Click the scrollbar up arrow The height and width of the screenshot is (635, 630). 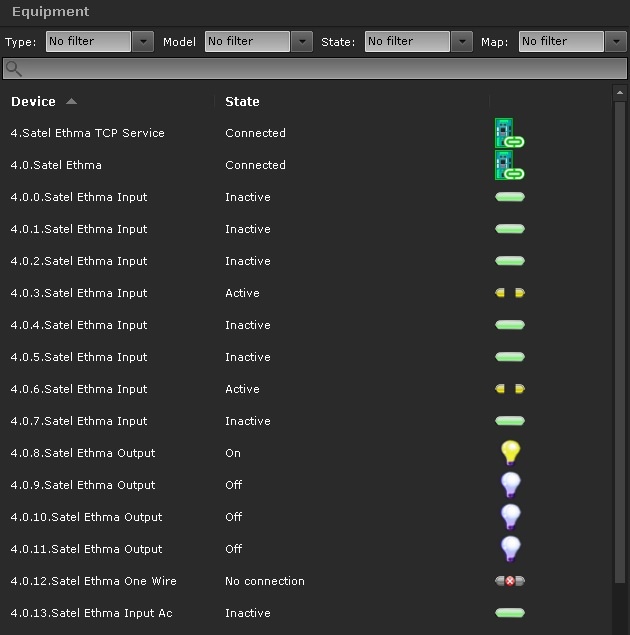point(620,92)
